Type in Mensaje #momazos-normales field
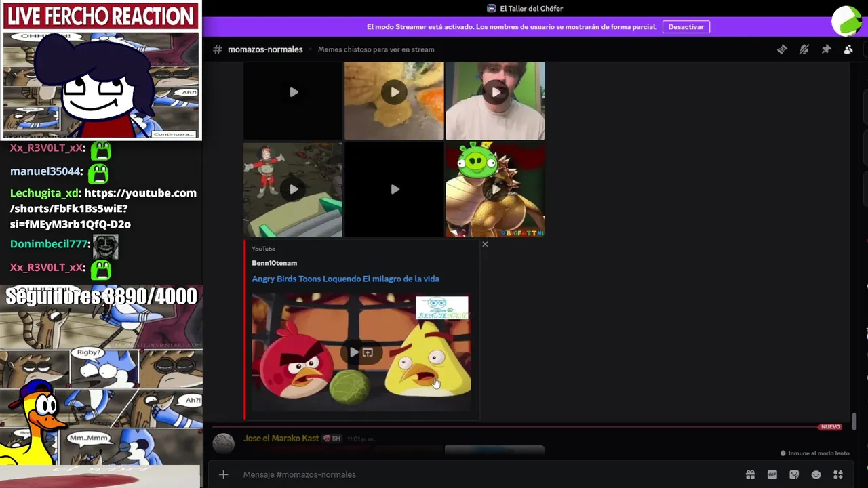 [x=488, y=474]
